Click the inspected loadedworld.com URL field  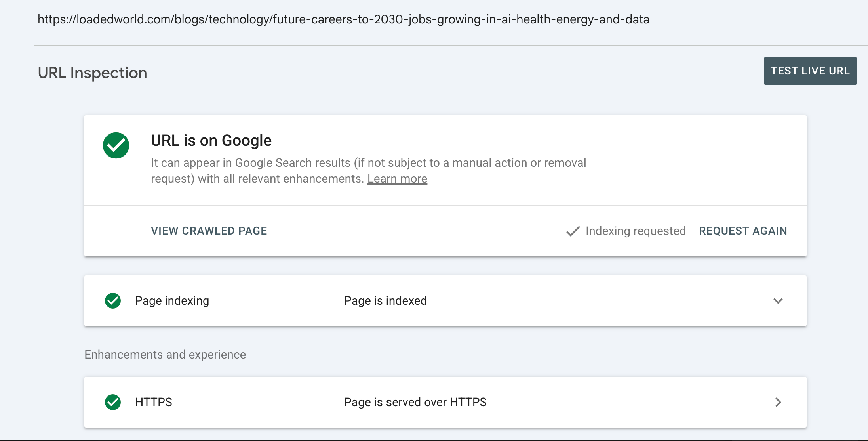[343, 19]
